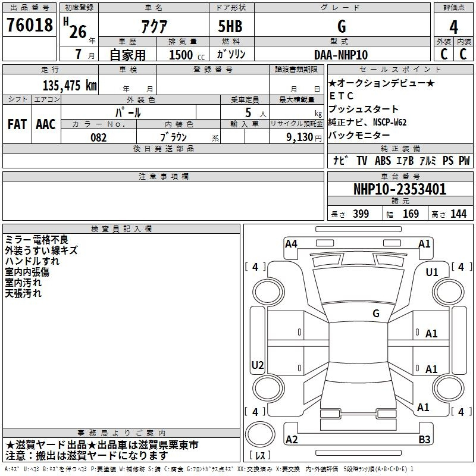Click TV in the equipment row
Viewport: 476px width, 476px height.
[362, 160]
